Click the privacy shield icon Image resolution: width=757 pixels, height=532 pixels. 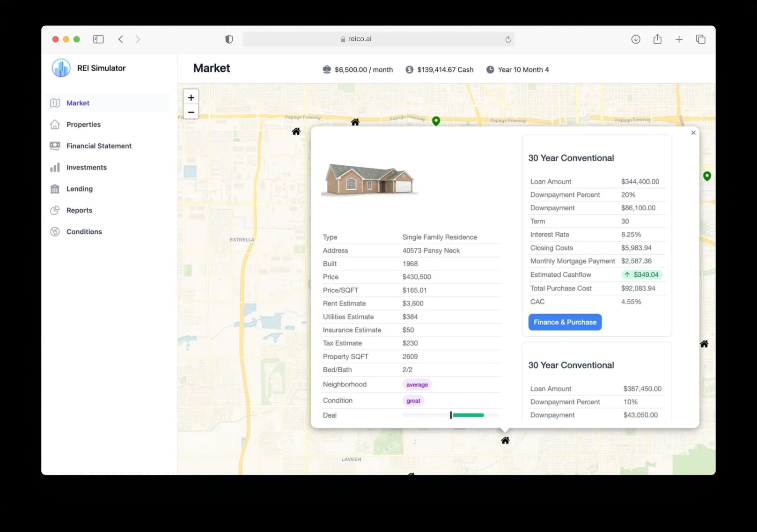[229, 39]
